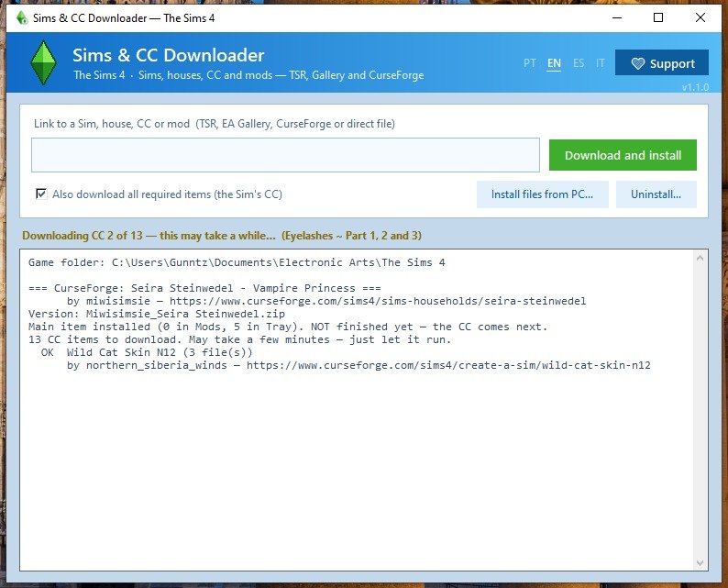Click the '13 CC items to download' line
This screenshot has width=728, height=588.
coord(239,339)
